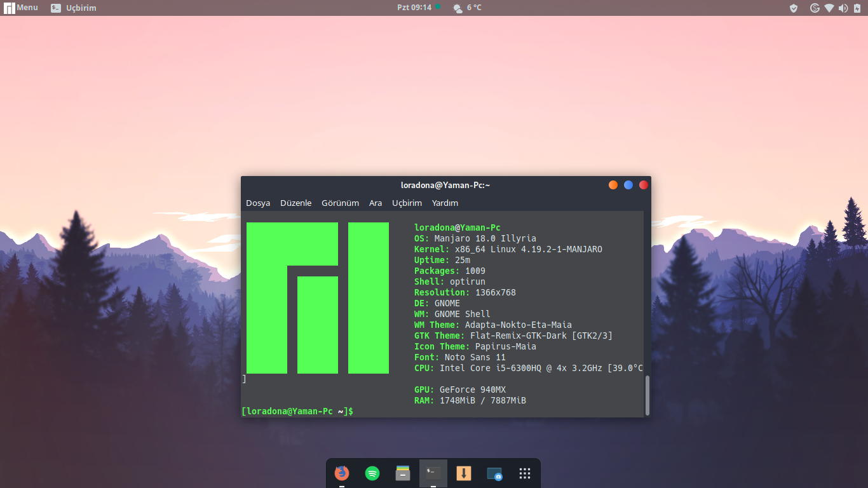Click the Kernel line 'x86_64 Linux 4.19.2-1-MANJARO'
Screen dimensions: 868x488
[529, 249]
